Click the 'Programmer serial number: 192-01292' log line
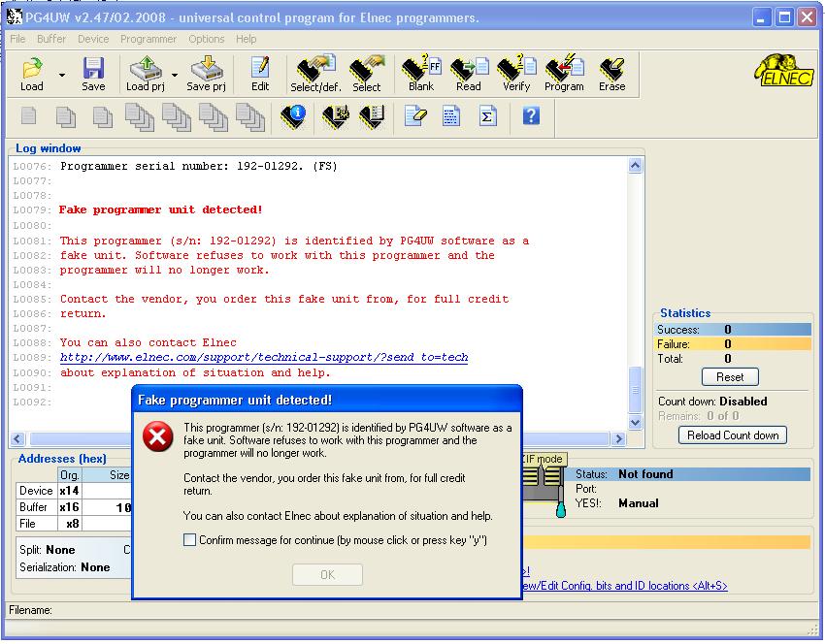 (198, 166)
